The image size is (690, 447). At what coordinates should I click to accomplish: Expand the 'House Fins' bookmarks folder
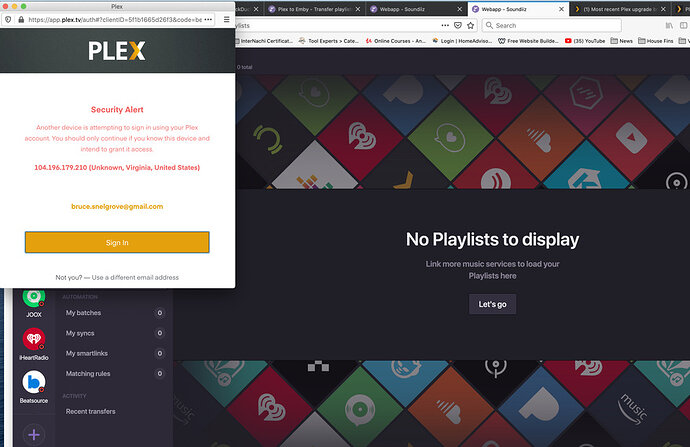click(656, 41)
